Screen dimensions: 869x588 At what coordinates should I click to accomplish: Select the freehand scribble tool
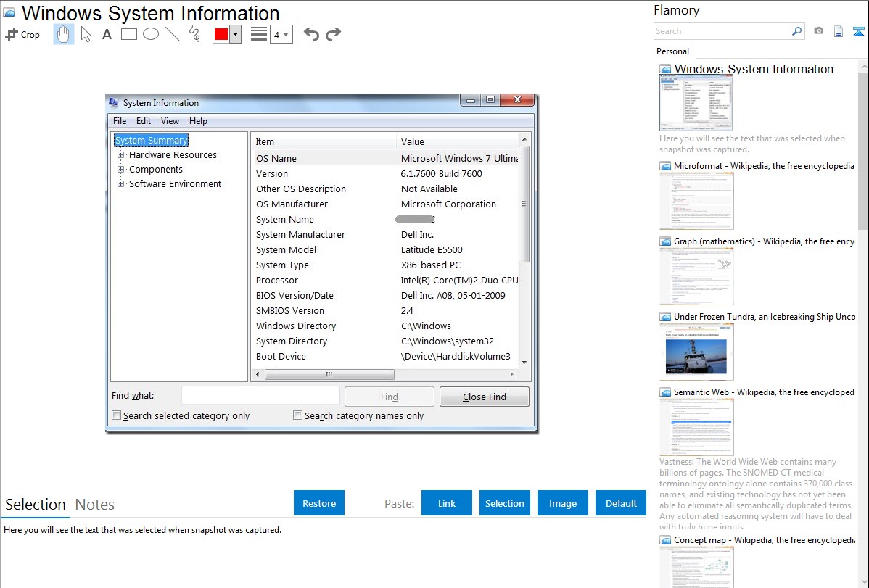coord(194,34)
